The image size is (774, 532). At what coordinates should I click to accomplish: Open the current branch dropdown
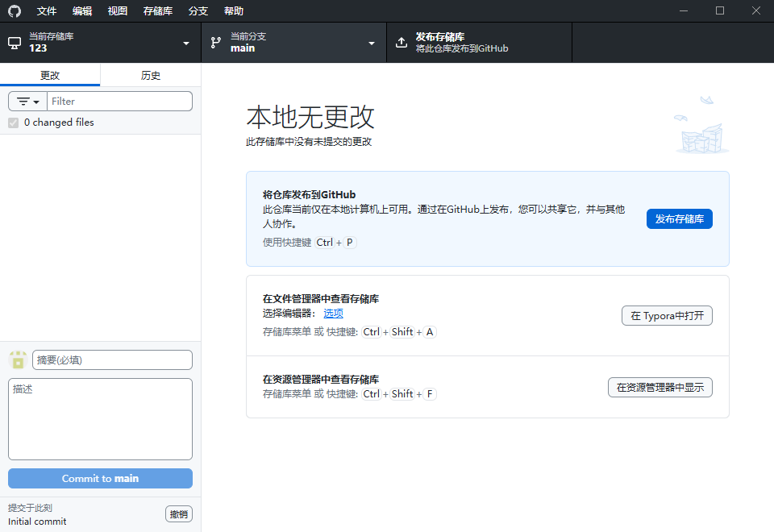[371, 42]
